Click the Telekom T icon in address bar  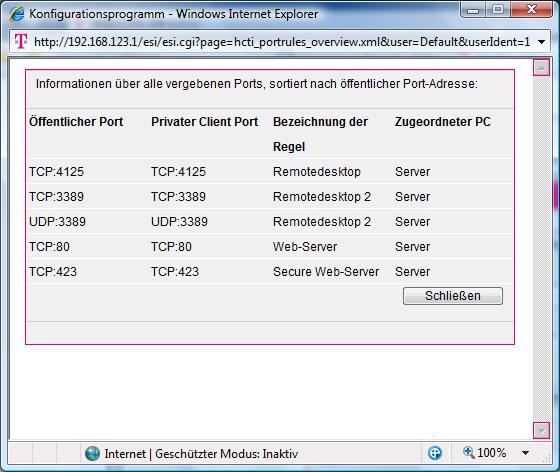click(x=21, y=42)
